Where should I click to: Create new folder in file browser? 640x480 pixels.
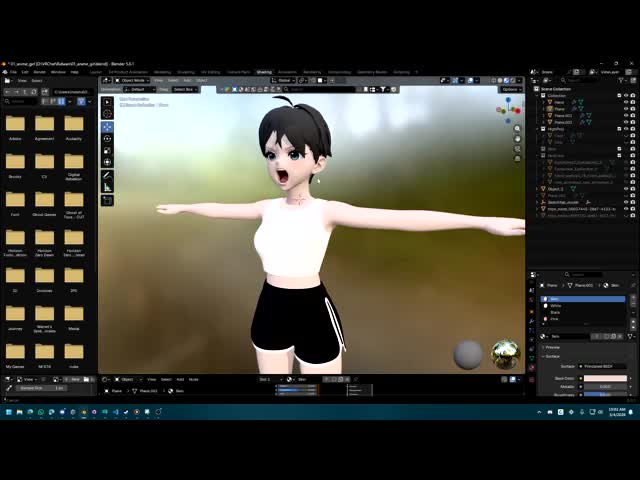44,92
